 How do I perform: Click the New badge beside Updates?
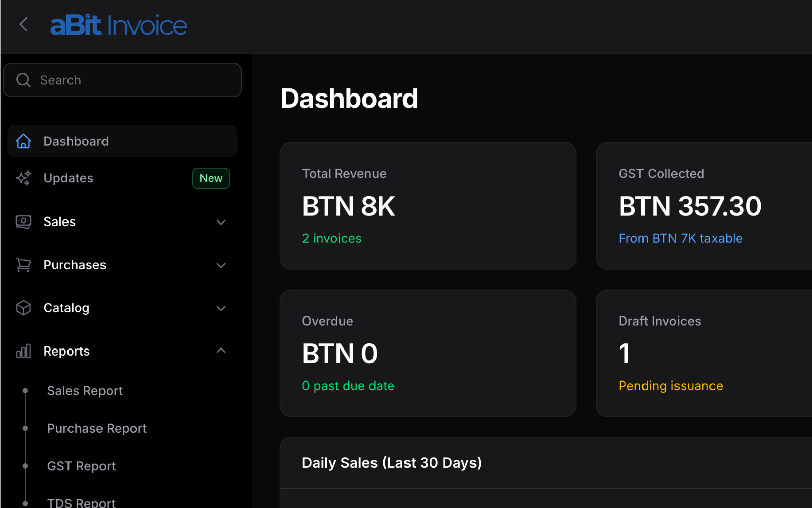point(211,178)
